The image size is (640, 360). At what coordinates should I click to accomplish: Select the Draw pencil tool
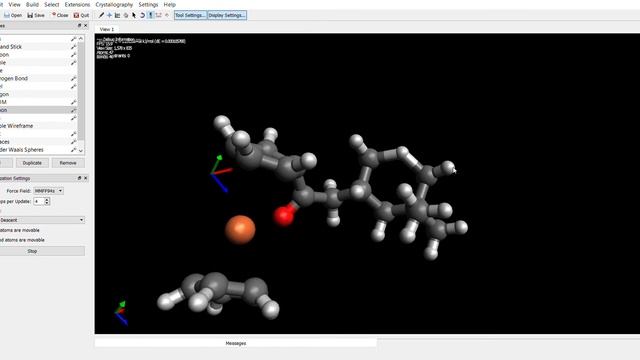[x=101, y=15]
